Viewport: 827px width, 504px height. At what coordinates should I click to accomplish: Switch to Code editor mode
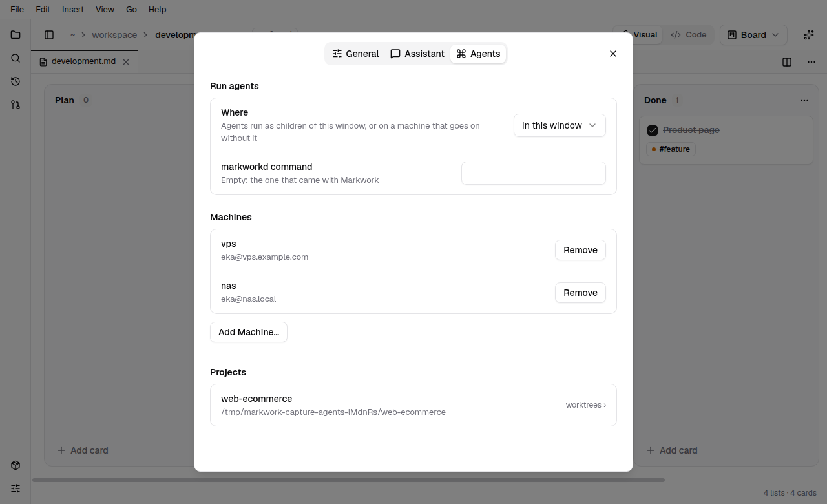[x=689, y=35]
